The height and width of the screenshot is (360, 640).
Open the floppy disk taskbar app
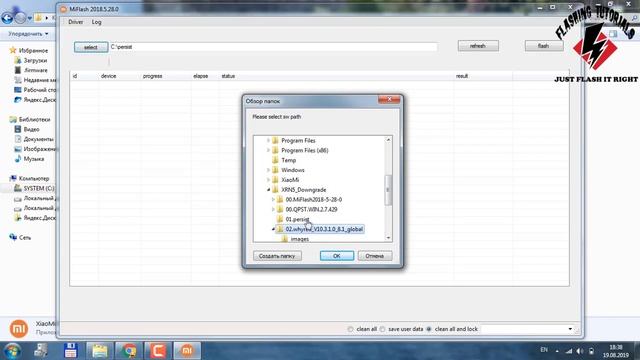point(71,351)
